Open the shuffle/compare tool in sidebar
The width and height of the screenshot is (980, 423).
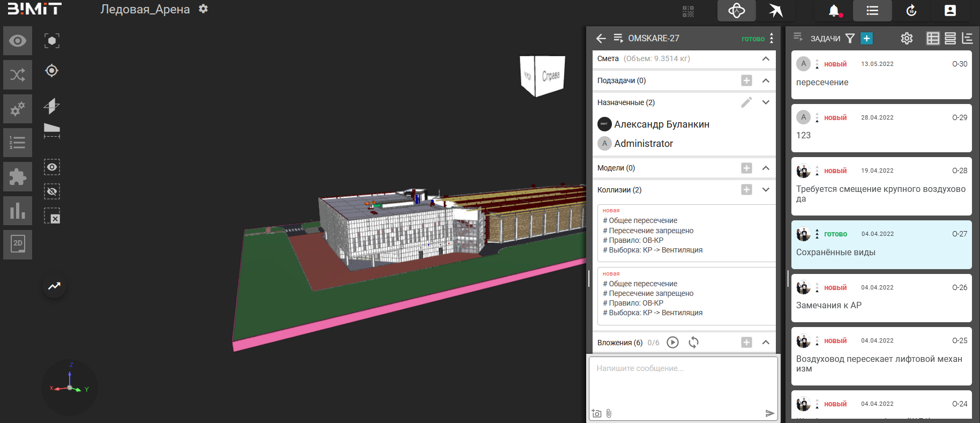click(x=18, y=75)
